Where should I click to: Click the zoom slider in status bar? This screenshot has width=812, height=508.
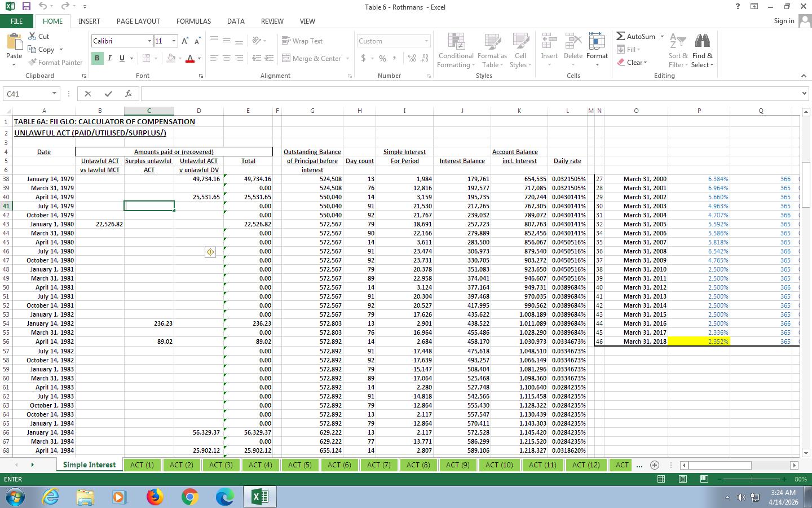[751, 479]
